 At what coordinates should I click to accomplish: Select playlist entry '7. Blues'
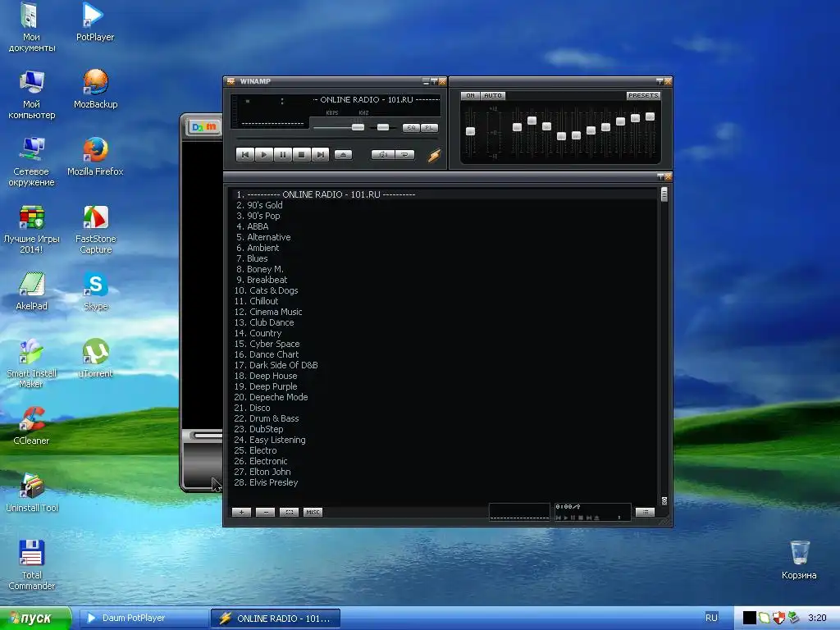click(x=444, y=258)
